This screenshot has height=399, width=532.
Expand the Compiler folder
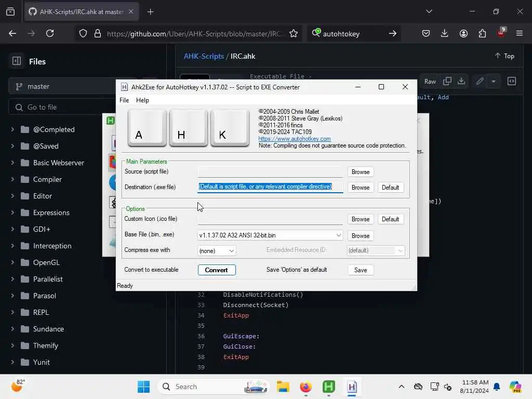pyautogui.click(x=12, y=179)
